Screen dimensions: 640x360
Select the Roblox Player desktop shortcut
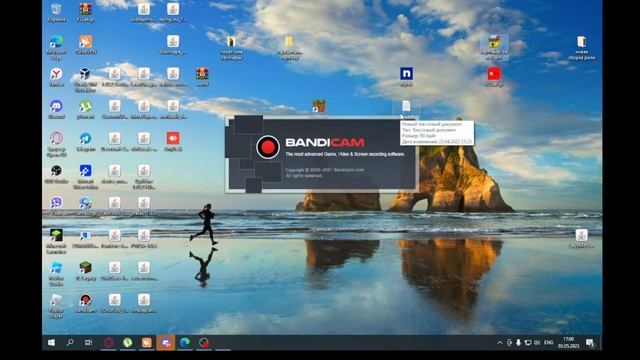pos(56,305)
